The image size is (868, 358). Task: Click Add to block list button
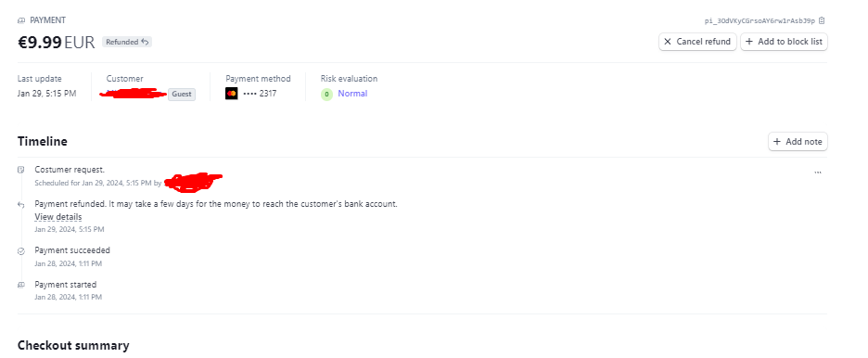(x=784, y=42)
